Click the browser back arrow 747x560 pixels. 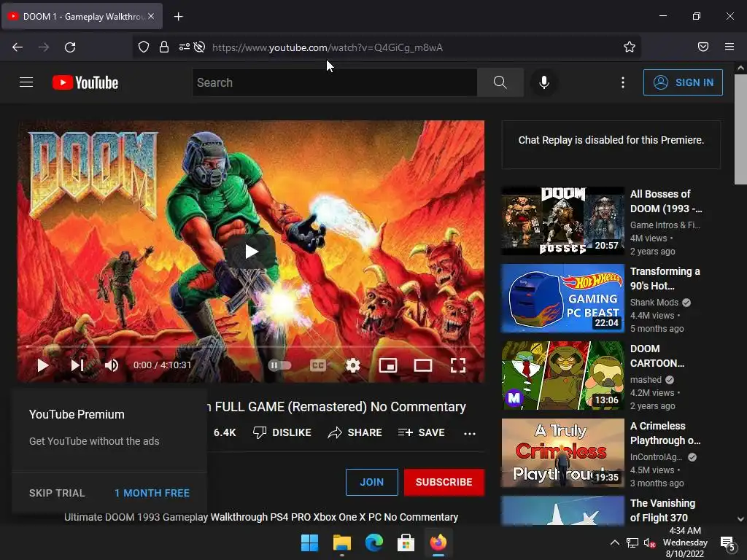[x=18, y=47]
